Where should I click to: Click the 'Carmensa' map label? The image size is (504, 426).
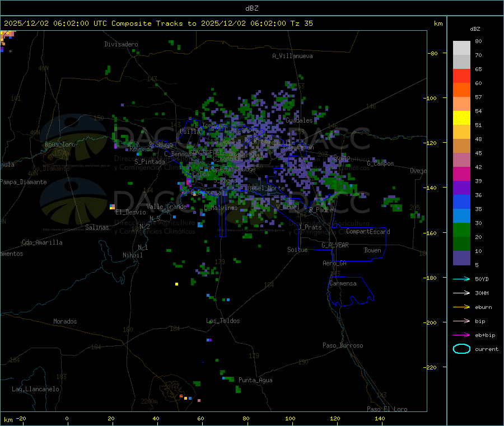click(343, 283)
